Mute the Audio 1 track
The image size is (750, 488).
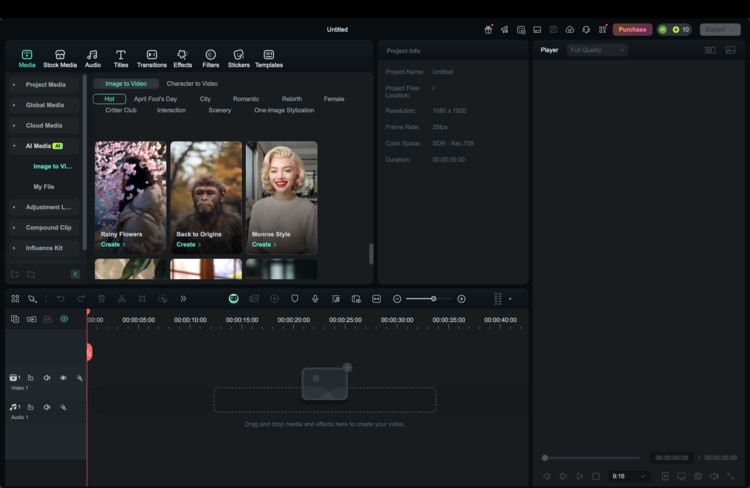tap(47, 407)
